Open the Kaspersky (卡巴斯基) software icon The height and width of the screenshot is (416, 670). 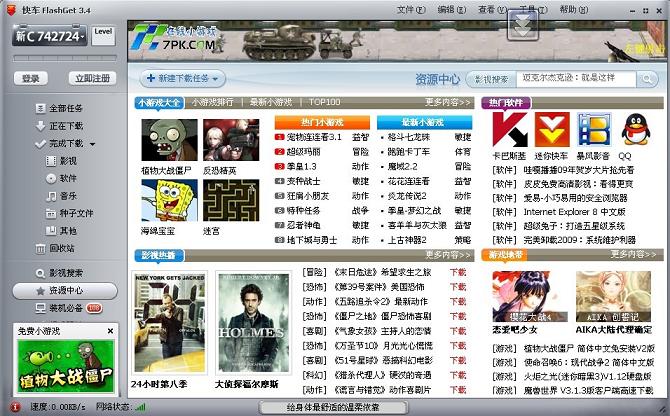[x=509, y=129]
